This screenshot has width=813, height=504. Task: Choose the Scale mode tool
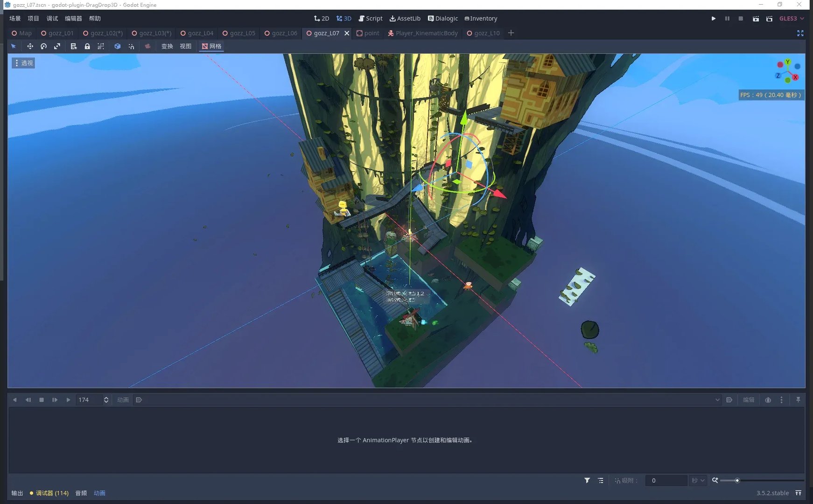click(57, 46)
